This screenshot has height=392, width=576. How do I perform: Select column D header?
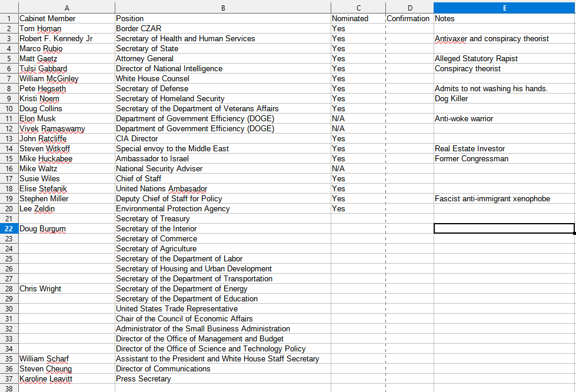[x=409, y=8]
